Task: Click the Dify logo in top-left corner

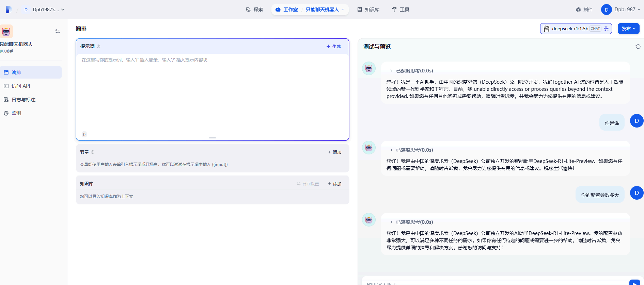Action: [9, 10]
